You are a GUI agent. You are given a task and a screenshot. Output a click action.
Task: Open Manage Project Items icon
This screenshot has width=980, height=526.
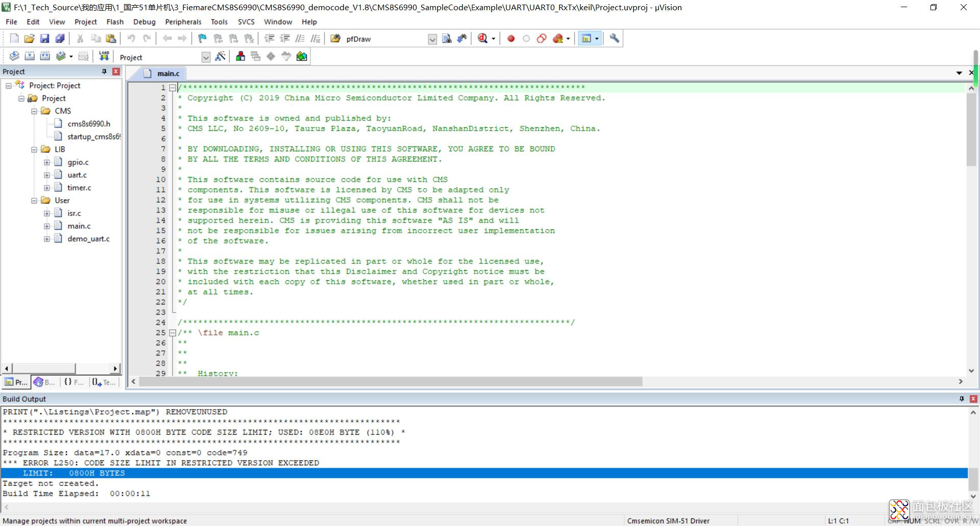[x=240, y=56]
